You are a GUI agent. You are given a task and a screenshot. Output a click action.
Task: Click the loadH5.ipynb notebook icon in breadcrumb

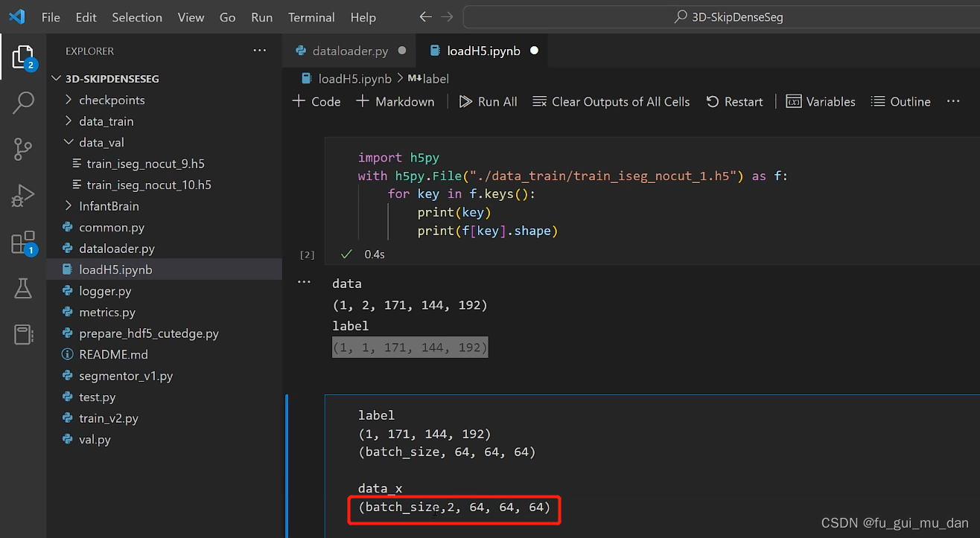[x=306, y=78]
